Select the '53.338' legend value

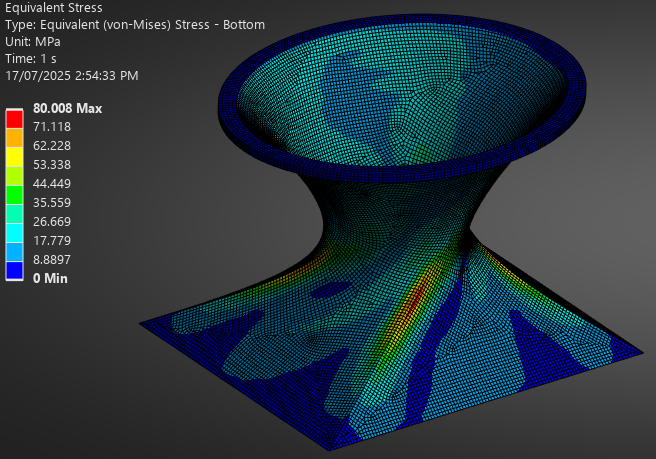click(52, 164)
